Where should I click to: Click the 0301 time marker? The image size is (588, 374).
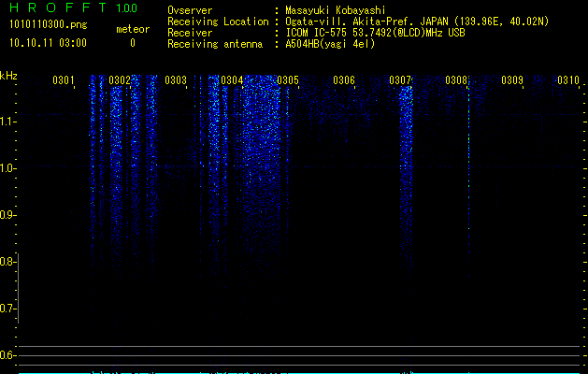pos(63,79)
